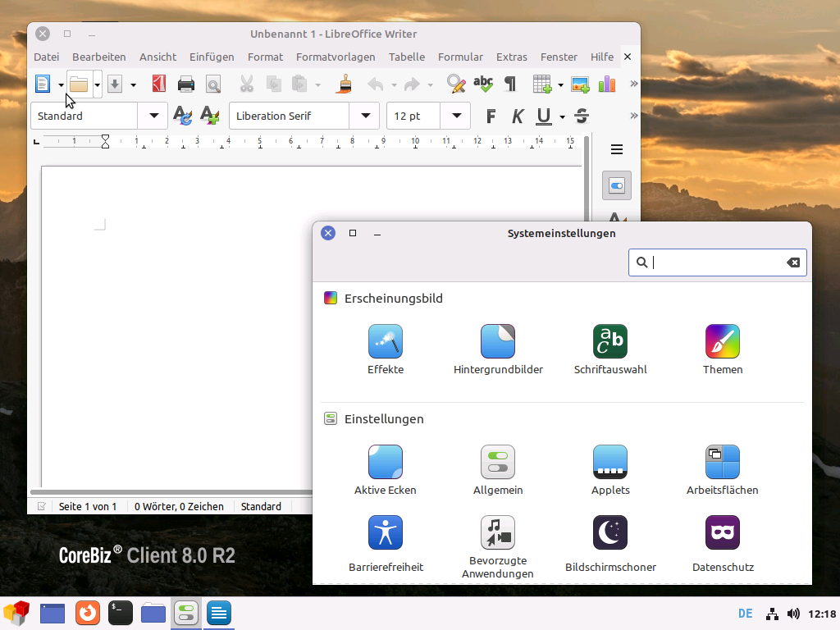This screenshot has height=630, width=840.
Task: Insert image icon in Writer toolbar
Action: click(x=580, y=84)
